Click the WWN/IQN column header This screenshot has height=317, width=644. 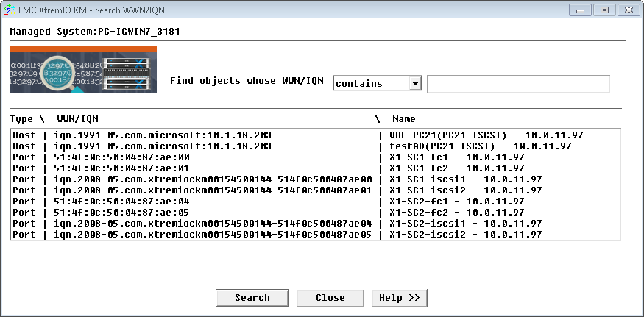click(77, 119)
